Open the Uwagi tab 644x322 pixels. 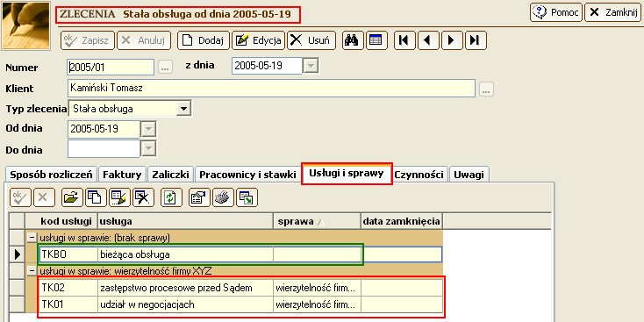point(469,175)
